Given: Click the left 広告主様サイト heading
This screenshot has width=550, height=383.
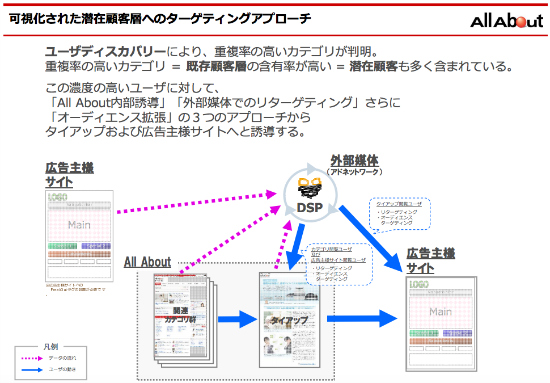Looking at the screenshot, I should 69,175.
